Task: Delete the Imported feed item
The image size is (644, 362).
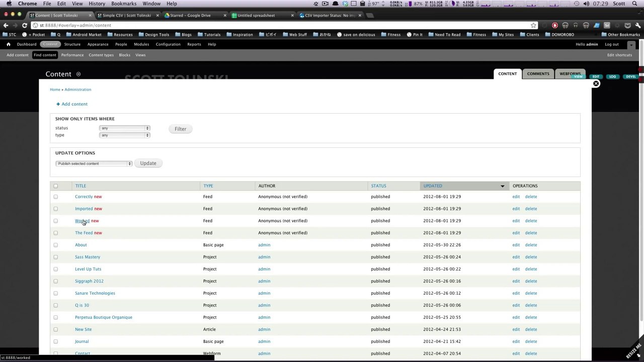Action: click(x=531, y=209)
